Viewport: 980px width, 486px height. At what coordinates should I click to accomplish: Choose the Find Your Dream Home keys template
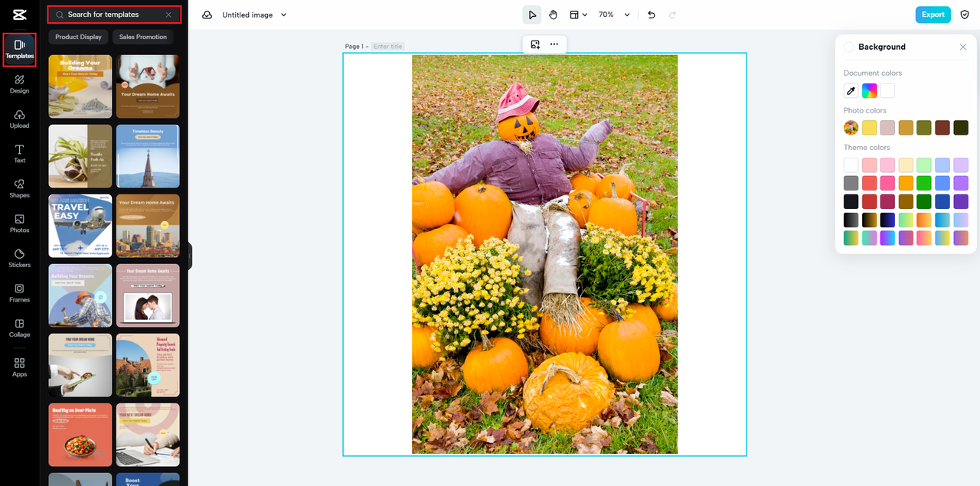click(x=80, y=365)
